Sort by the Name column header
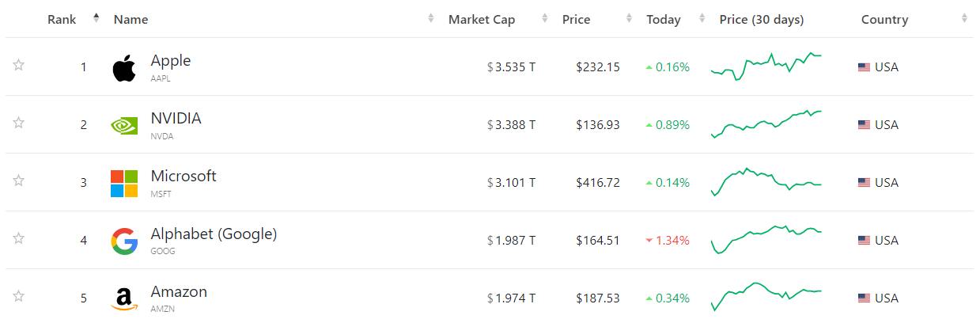The image size is (980, 323). pos(131,20)
